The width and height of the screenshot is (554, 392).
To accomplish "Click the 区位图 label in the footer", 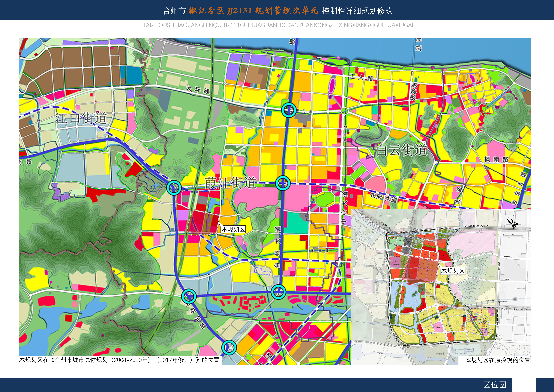I will 495,385.
